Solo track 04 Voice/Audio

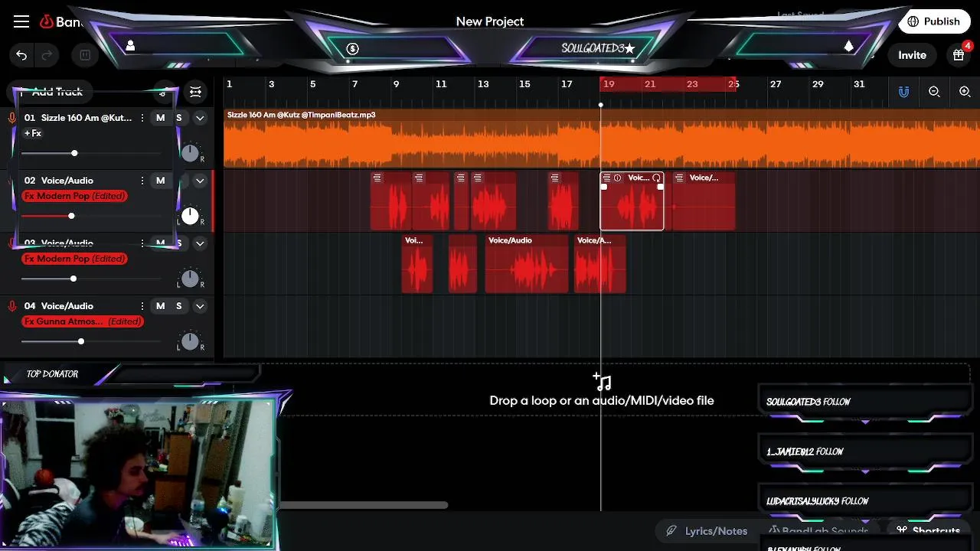tap(179, 306)
